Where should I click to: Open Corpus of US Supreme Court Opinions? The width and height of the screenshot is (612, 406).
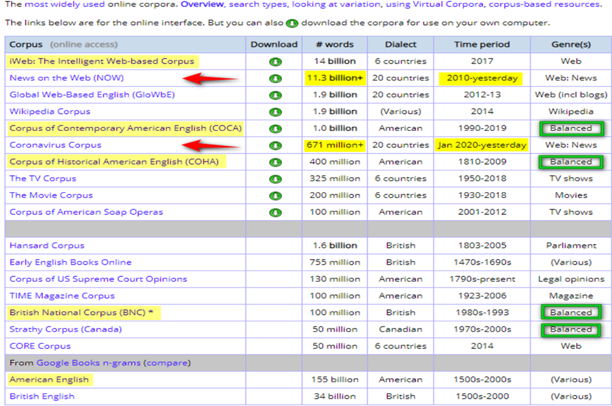coord(87,279)
